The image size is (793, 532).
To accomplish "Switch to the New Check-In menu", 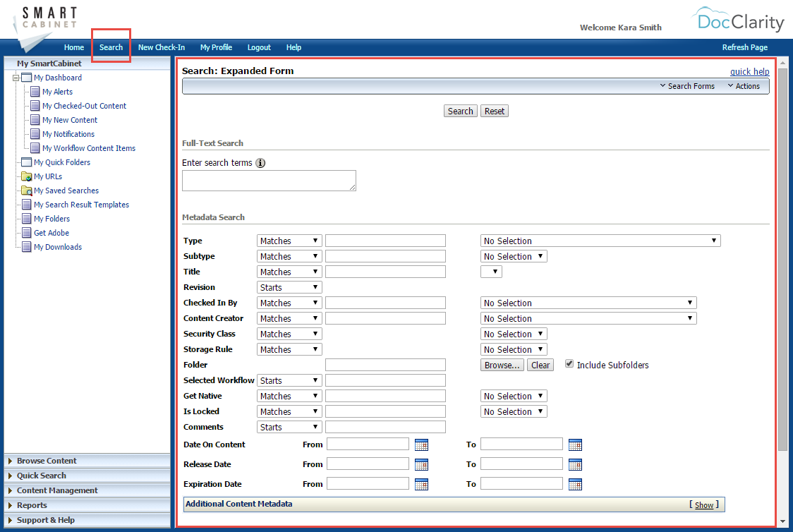I will click(x=162, y=47).
